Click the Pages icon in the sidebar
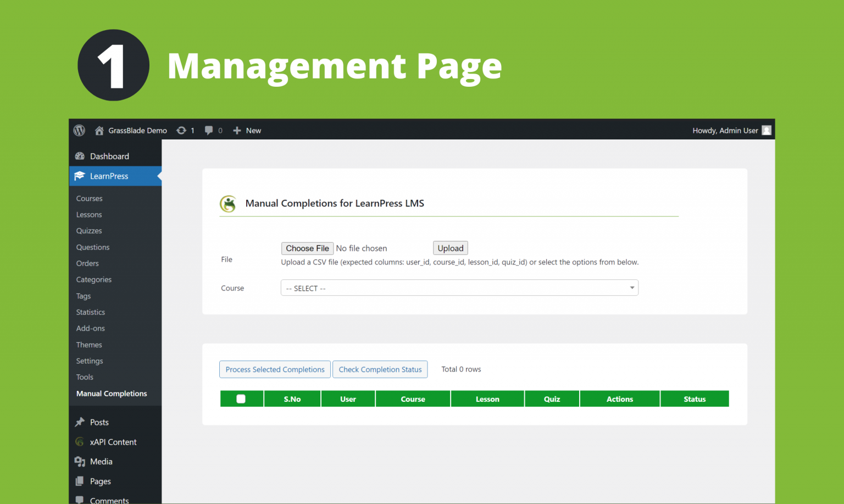 [80, 481]
